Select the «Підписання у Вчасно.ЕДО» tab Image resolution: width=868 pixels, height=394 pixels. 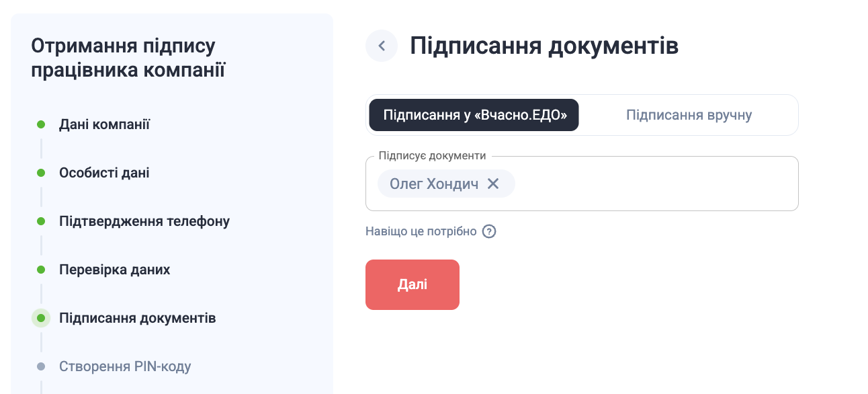pos(474,115)
